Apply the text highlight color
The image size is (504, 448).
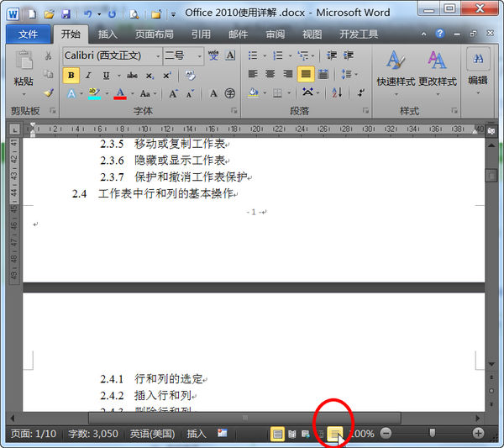click(x=94, y=93)
